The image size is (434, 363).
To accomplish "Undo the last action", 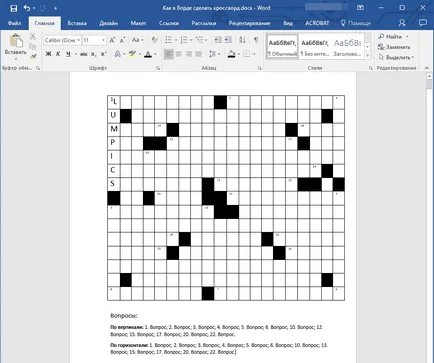I will click(27, 8).
